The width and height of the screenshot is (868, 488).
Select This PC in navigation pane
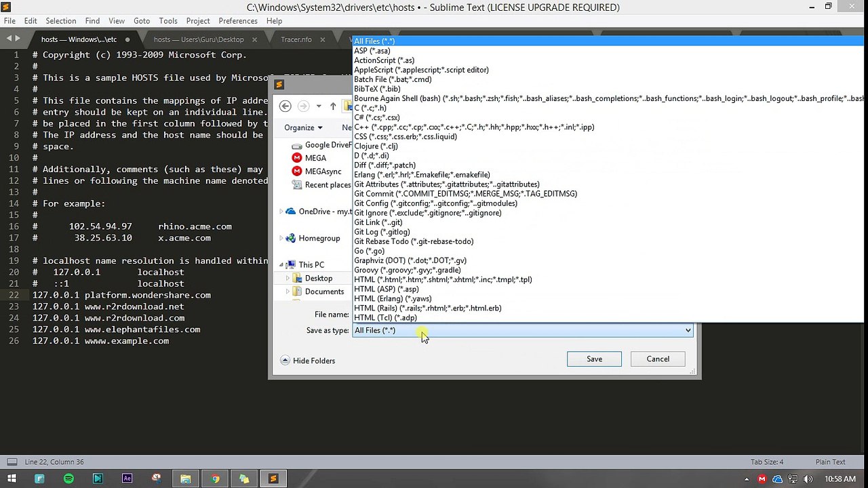click(305, 265)
